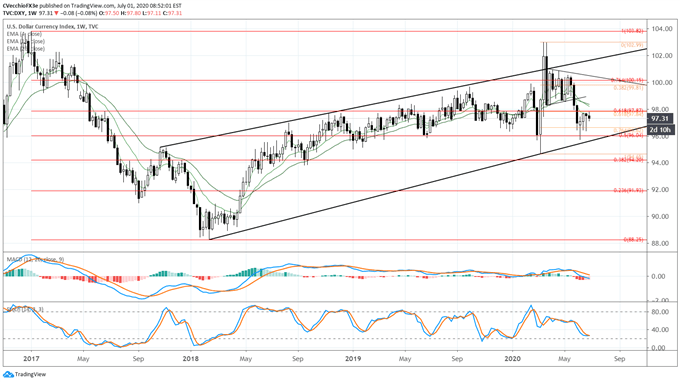
Task: Click the TradingView cloud logo icon
Action: click(8, 374)
